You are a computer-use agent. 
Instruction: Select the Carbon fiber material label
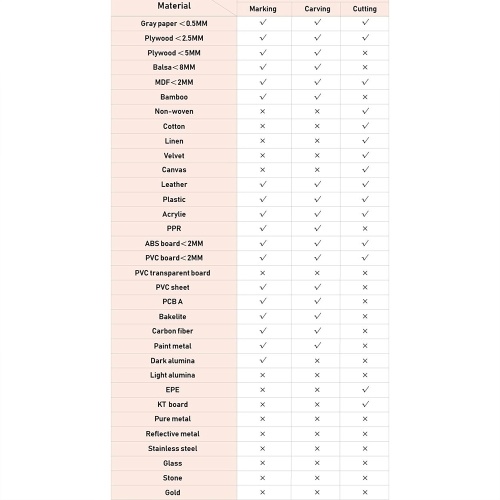pyautogui.click(x=172, y=331)
